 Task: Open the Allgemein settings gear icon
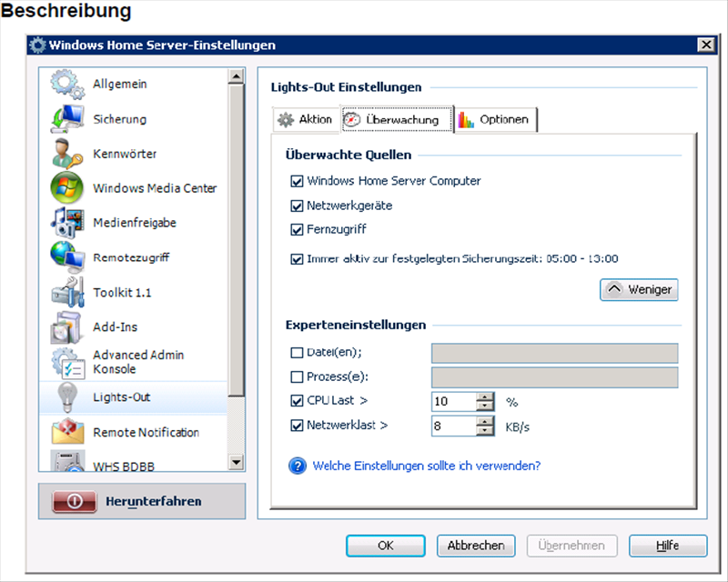[67, 85]
